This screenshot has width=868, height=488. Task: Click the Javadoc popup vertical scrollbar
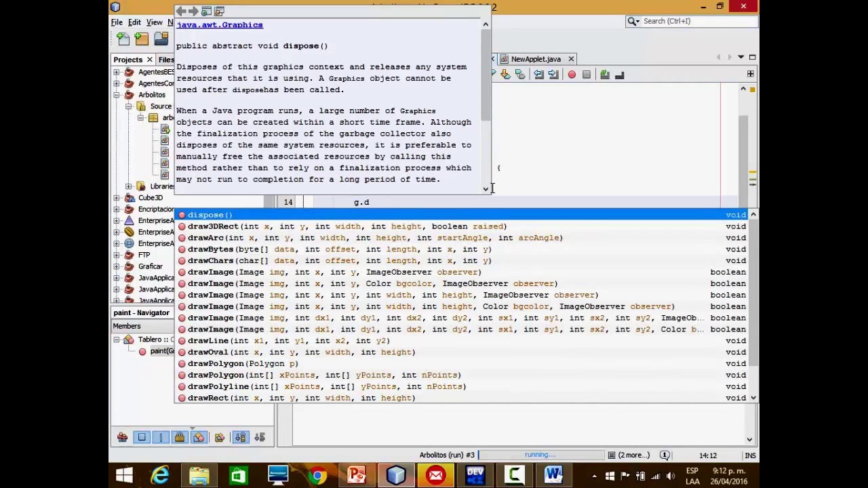coord(486,106)
